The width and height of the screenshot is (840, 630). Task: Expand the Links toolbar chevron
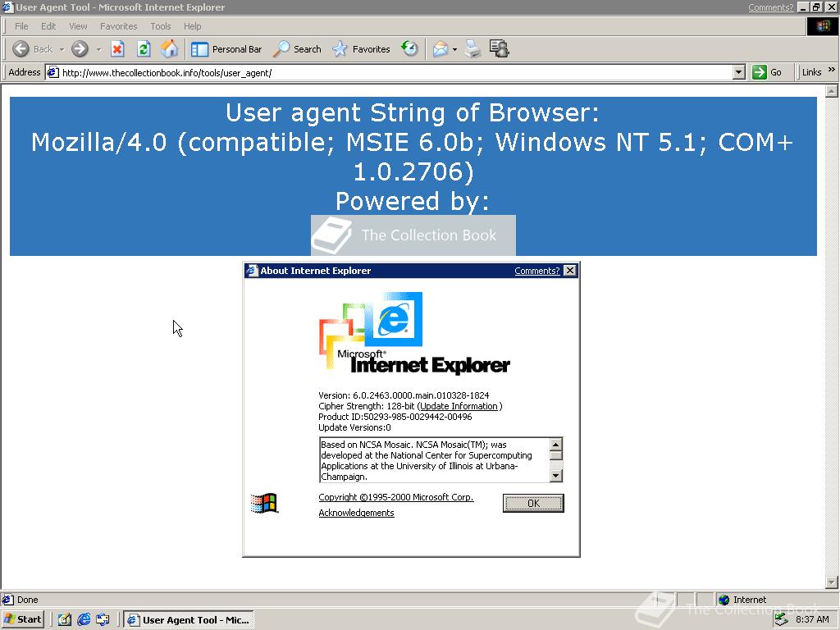(832, 70)
